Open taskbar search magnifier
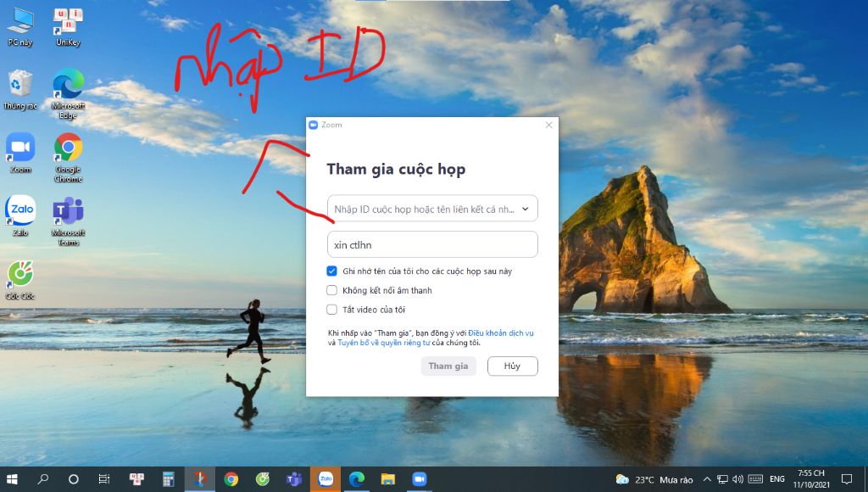The width and height of the screenshot is (868, 492). [x=42, y=479]
